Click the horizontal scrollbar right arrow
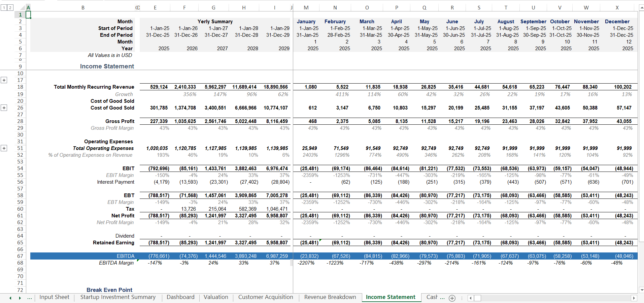Viewport: 644px width, 303px height. 634,298
